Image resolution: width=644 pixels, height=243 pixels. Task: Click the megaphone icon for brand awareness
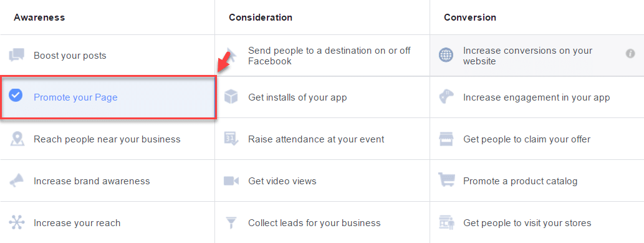click(x=17, y=181)
